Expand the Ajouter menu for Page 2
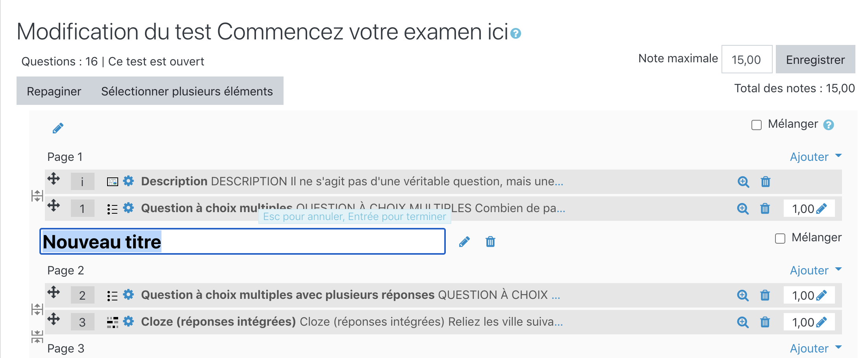Screen dimensions: 868x358 tap(815, 270)
